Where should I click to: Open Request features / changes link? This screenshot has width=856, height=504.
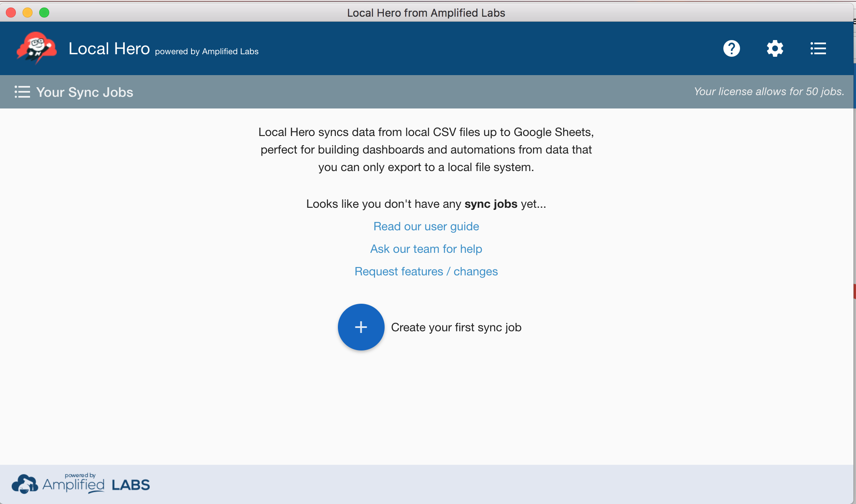point(426,272)
